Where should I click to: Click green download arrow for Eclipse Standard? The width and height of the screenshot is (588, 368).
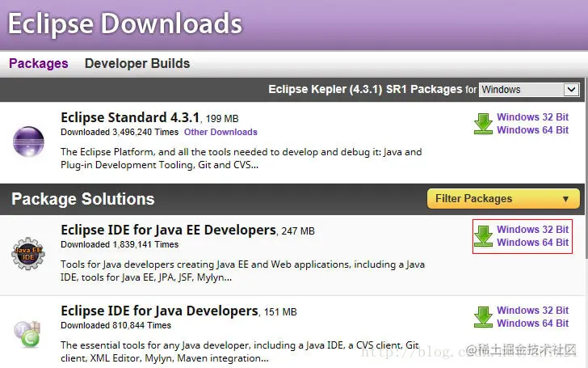(483, 124)
